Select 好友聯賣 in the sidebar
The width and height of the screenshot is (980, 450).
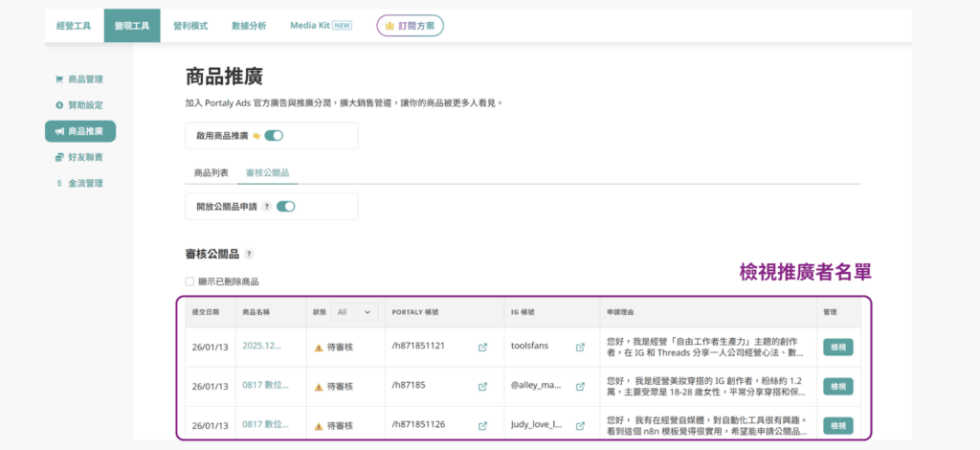(84, 157)
